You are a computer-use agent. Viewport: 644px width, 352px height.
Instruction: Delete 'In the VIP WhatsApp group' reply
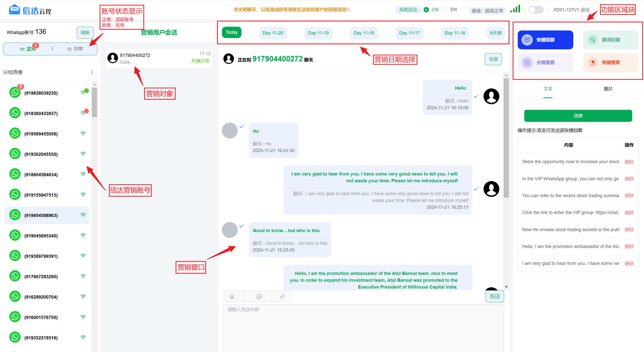629,179
